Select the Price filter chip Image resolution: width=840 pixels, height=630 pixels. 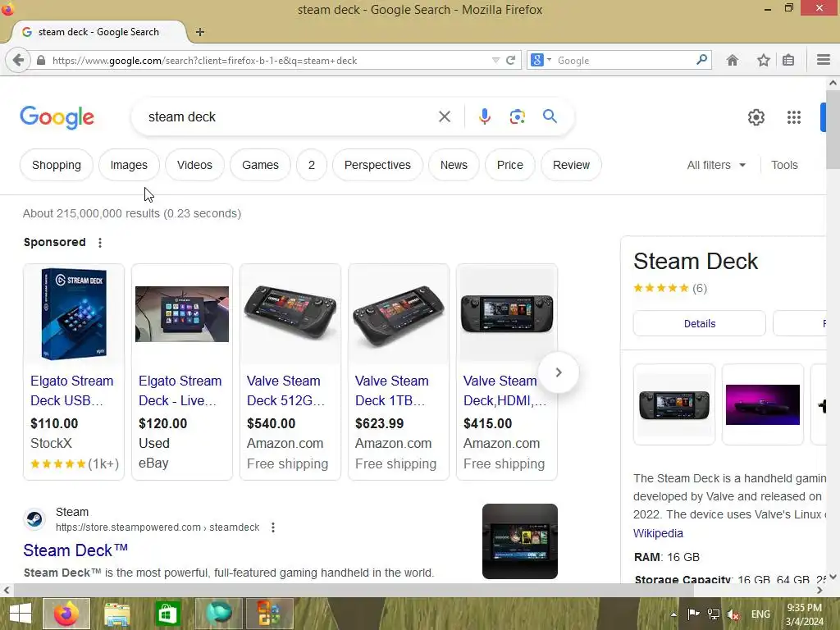pyautogui.click(x=510, y=165)
